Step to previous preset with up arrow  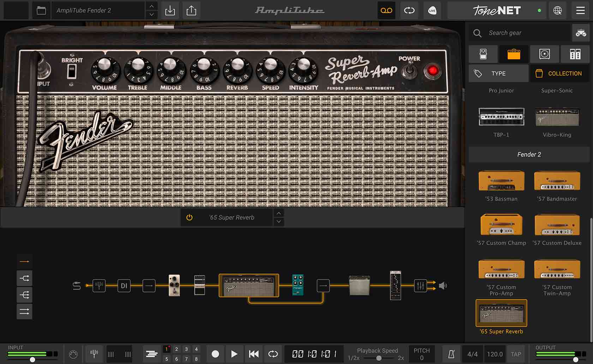pyautogui.click(x=151, y=6)
